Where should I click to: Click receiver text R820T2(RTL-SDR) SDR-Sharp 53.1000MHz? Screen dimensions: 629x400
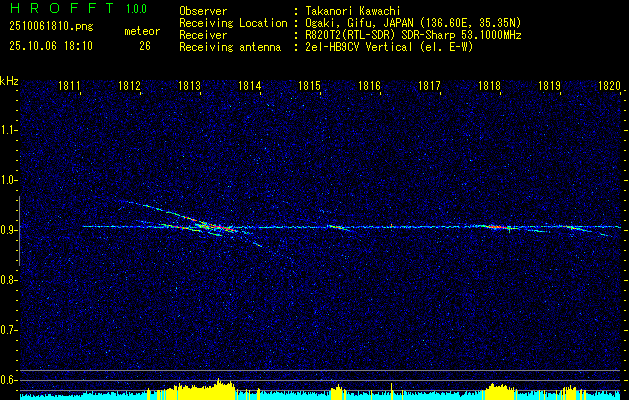click(413, 35)
